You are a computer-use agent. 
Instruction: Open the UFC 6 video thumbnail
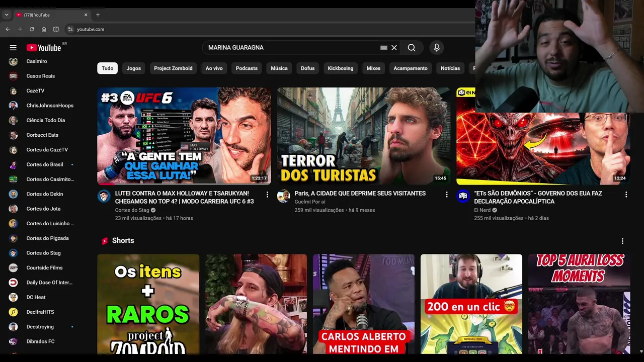tap(184, 136)
